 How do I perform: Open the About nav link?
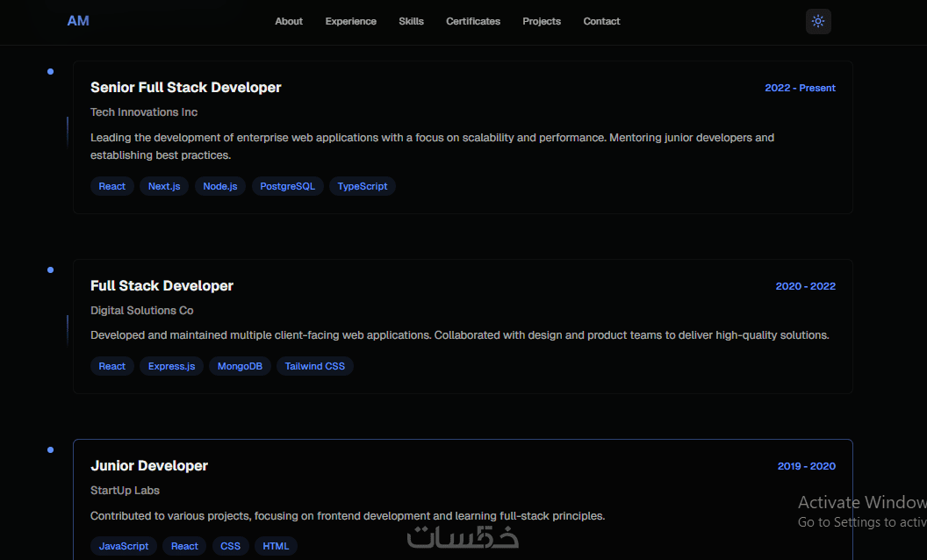289,21
